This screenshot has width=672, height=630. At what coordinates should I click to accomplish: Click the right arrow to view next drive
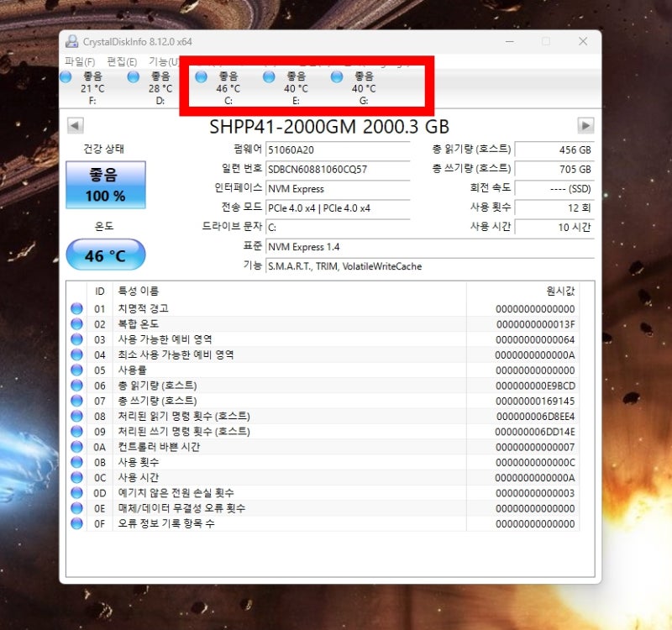pos(586,126)
